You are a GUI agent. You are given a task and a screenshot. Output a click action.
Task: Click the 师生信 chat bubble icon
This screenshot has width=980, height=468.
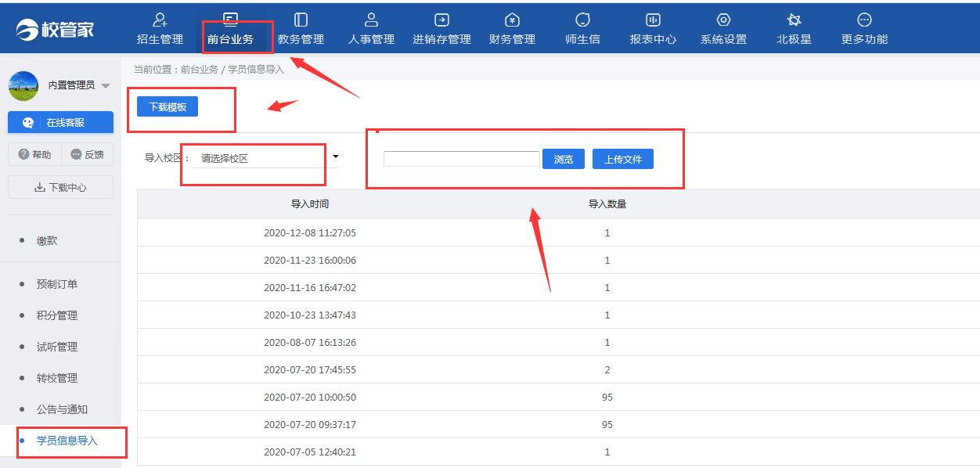[x=582, y=20]
